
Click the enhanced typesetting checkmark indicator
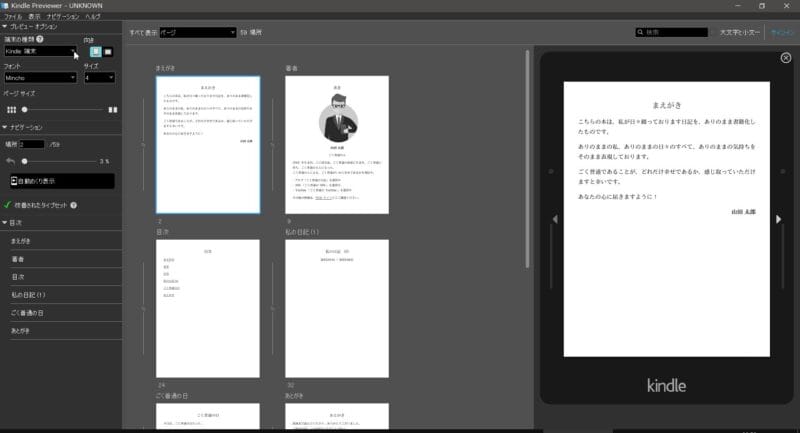coord(7,205)
